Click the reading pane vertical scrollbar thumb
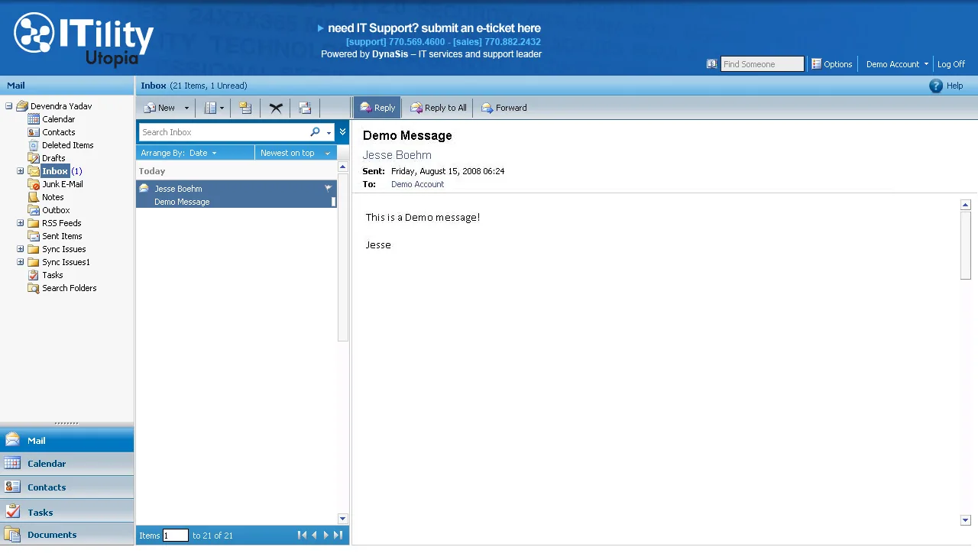This screenshot has width=978, height=560. click(x=965, y=244)
